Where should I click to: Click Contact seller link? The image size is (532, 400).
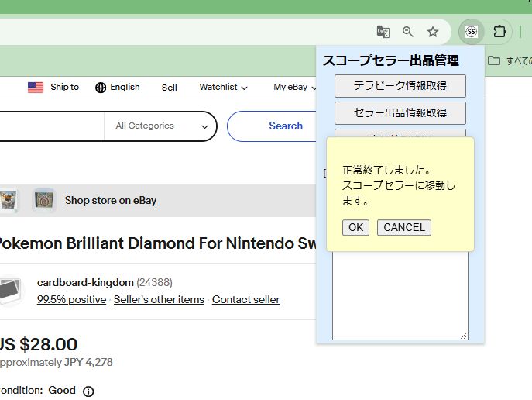click(245, 299)
